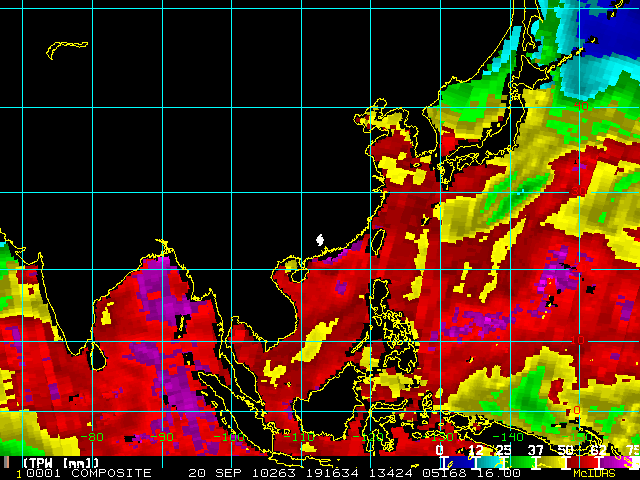Click the "191634" time value
Screen dimensions: 640x480
click(x=332, y=473)
